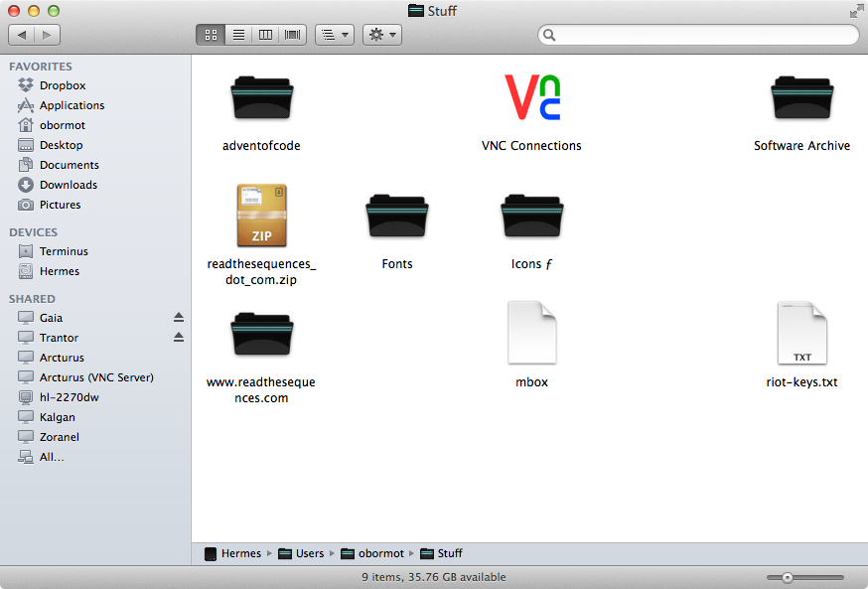This screenshot has width=868, height=589.
Task: Select the 'mbox' name label
Action: click(x=531, y=382)
